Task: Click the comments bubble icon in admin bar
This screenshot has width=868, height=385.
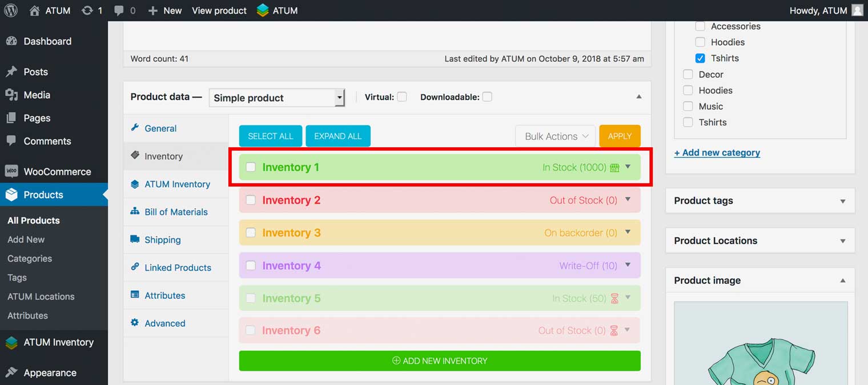Action: click(119, 11)
